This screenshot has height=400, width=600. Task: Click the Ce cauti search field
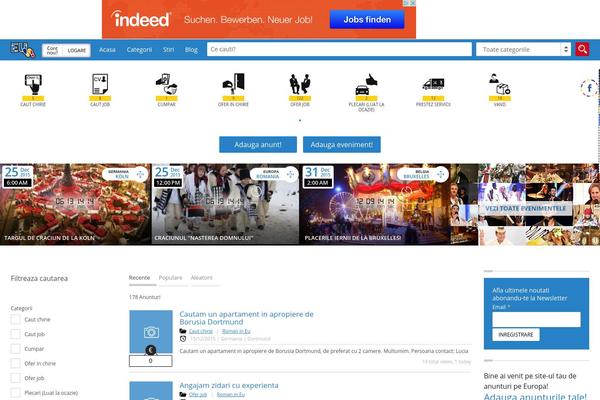click(x=339, y=49)
